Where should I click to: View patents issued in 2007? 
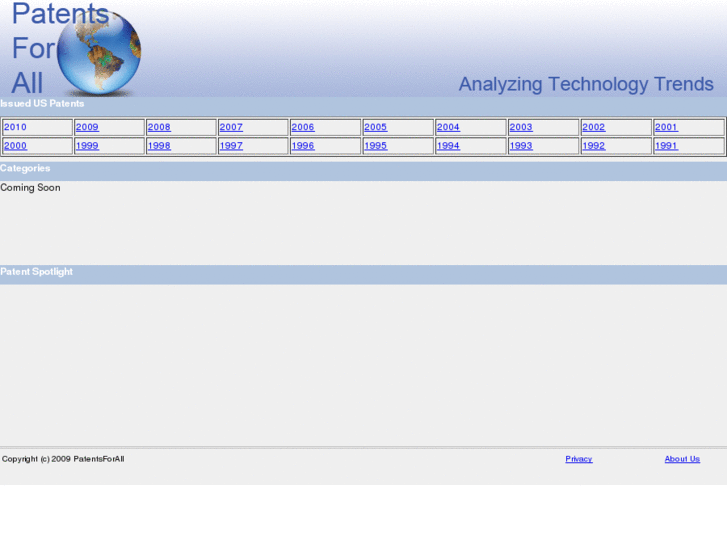pyautogui.click(x=231, y=127)
